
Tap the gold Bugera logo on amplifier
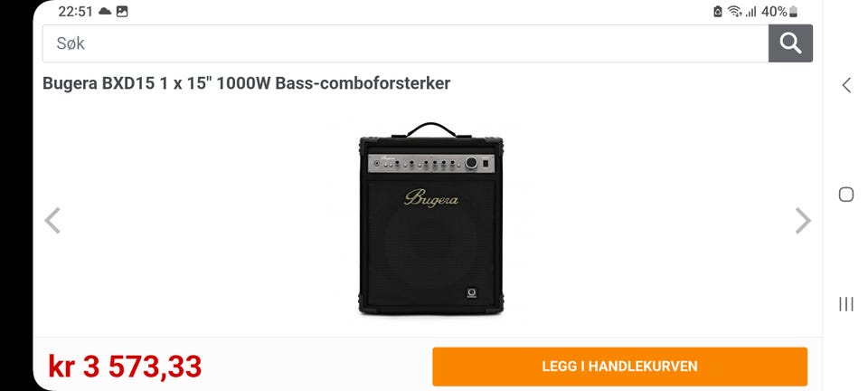pos(431,197)
